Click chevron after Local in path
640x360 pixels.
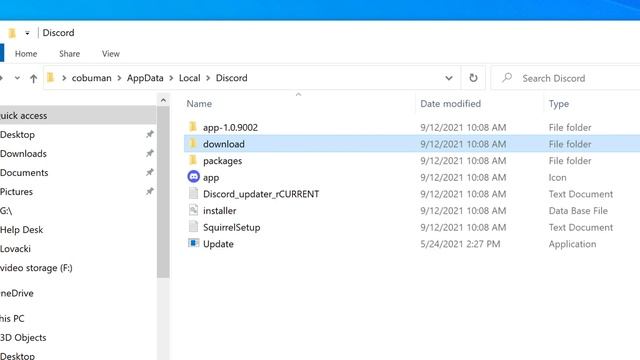click(208, 78)
